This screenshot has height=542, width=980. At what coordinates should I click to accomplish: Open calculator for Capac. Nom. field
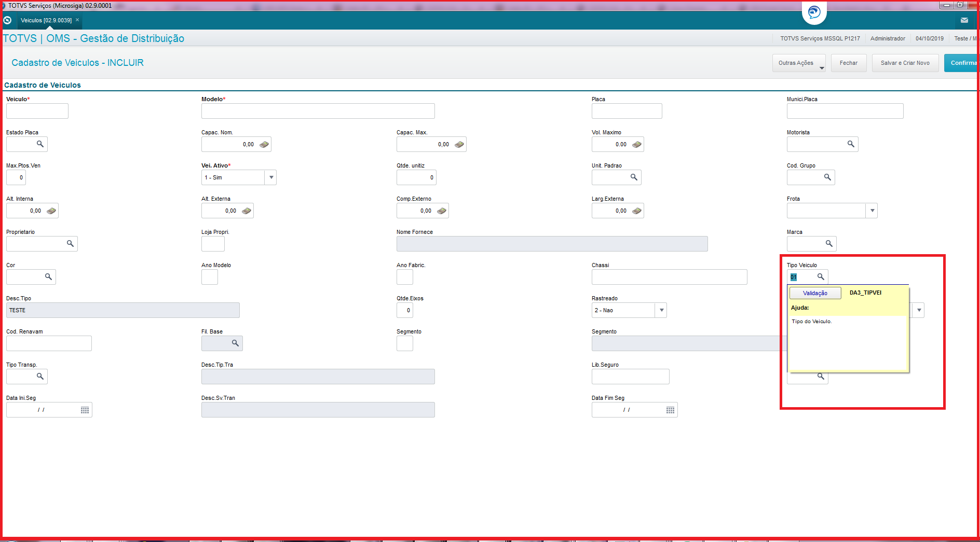(x=264, y=144)
